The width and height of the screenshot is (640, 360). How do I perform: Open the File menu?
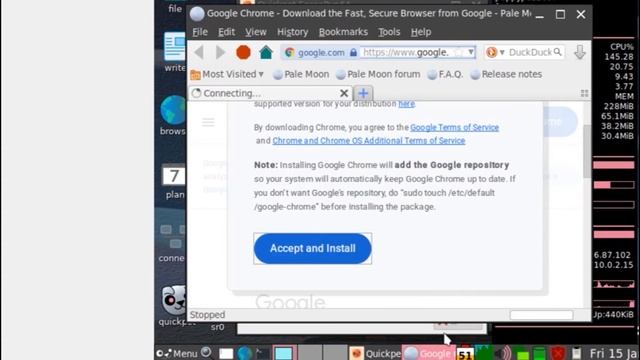(200, 32)
